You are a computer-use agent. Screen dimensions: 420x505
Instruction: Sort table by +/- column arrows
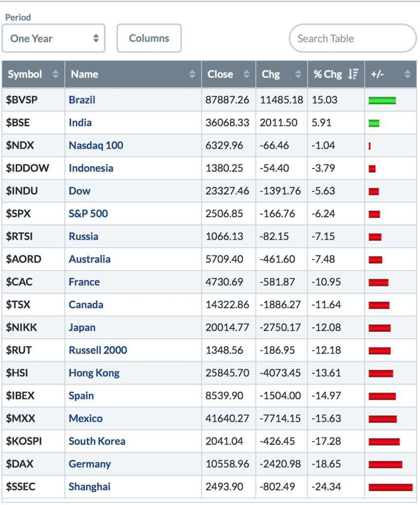coord(408,74)
